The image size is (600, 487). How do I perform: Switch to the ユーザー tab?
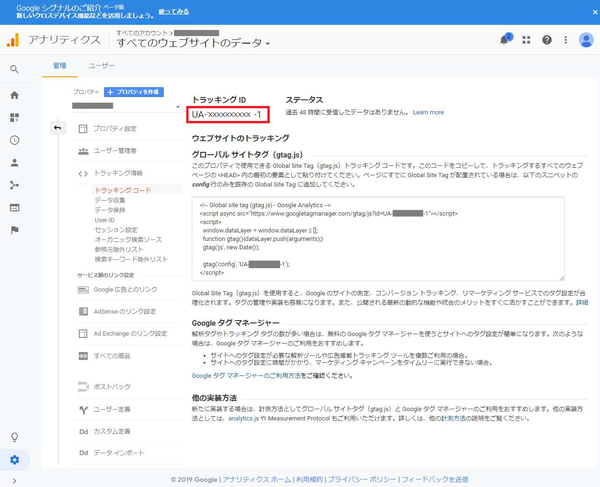click(x=101, y=65)
